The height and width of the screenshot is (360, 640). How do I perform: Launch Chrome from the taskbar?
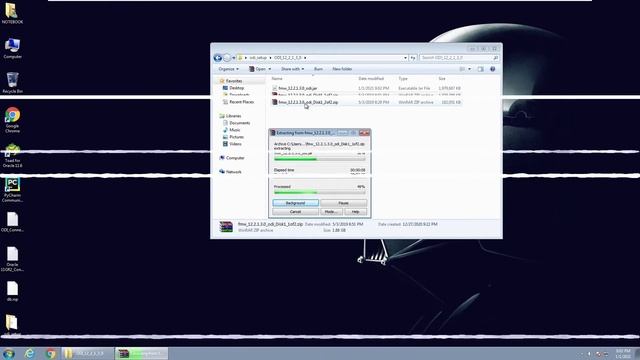tap(51, 353)
